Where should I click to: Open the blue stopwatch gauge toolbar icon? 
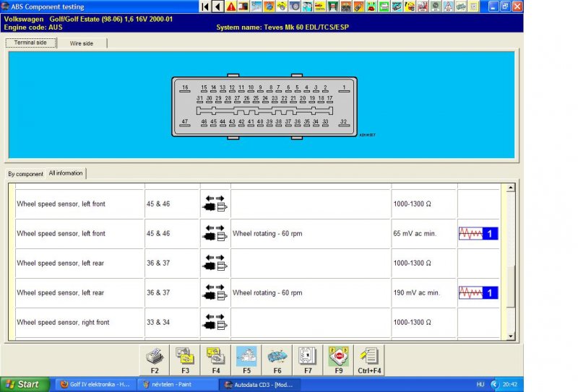coord(269,6)
